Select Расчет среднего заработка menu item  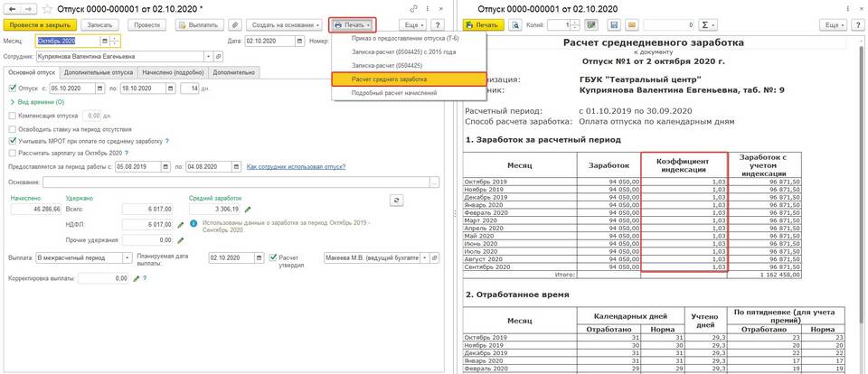click(x=409, y=79)
